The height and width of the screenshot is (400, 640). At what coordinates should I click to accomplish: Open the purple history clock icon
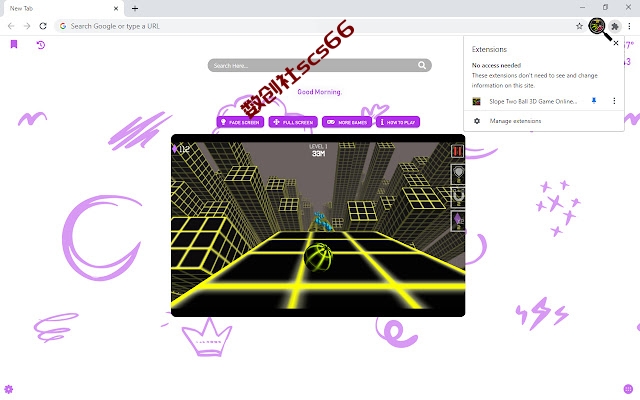tap(40, 44)
